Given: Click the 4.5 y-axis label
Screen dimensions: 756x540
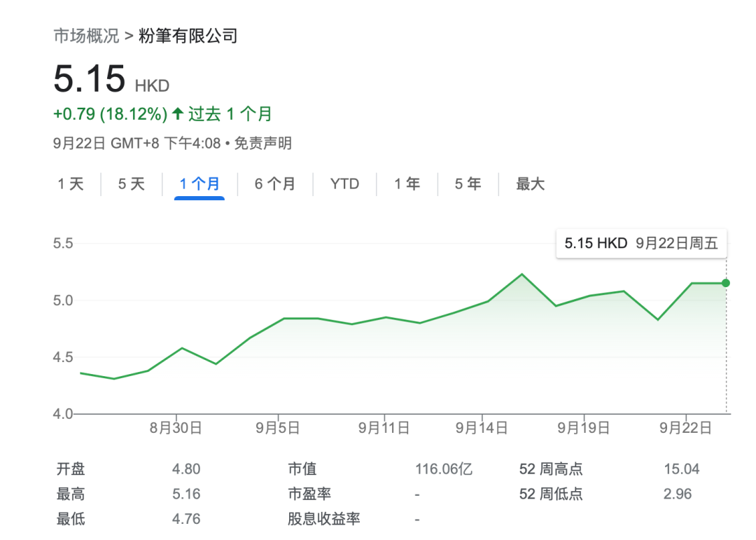Looking at the screenshot, I should pos(63,358).
